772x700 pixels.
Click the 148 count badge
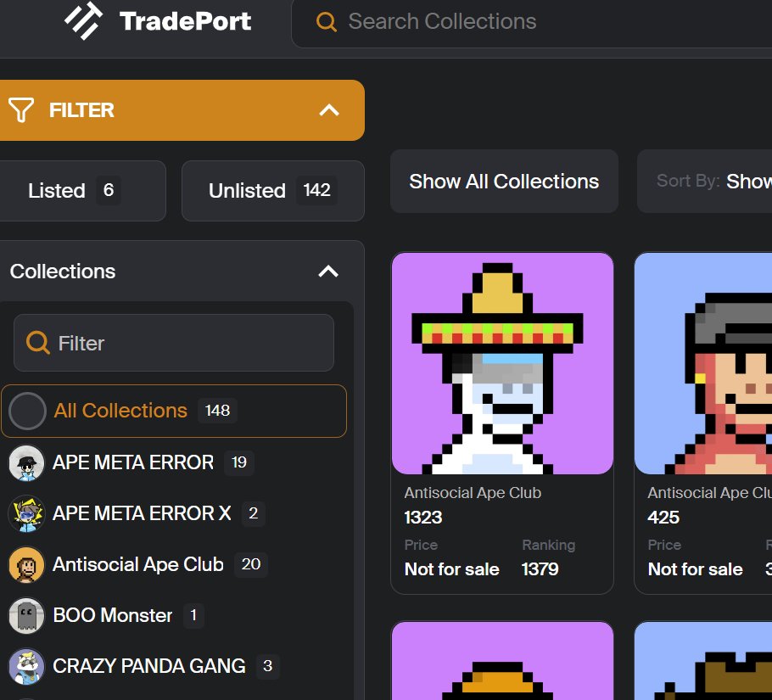(218, 411)
